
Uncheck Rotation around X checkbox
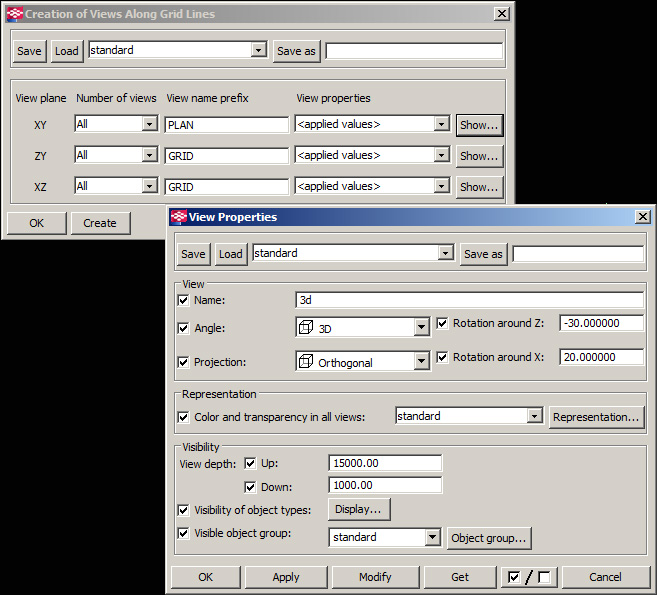pos(442,357)
